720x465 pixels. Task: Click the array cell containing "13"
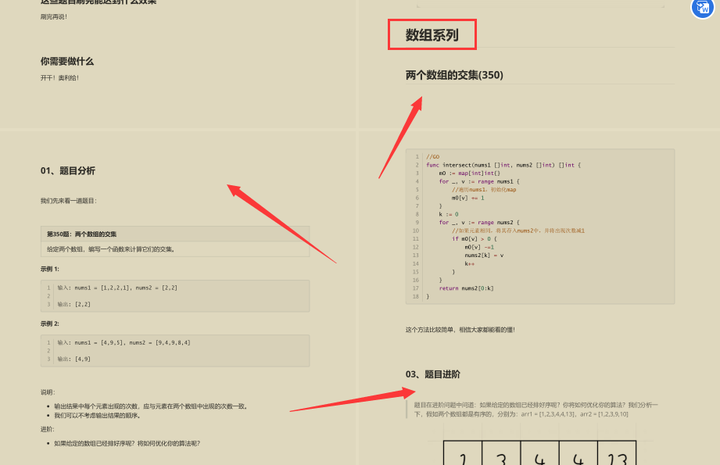[x=617, y=453]
